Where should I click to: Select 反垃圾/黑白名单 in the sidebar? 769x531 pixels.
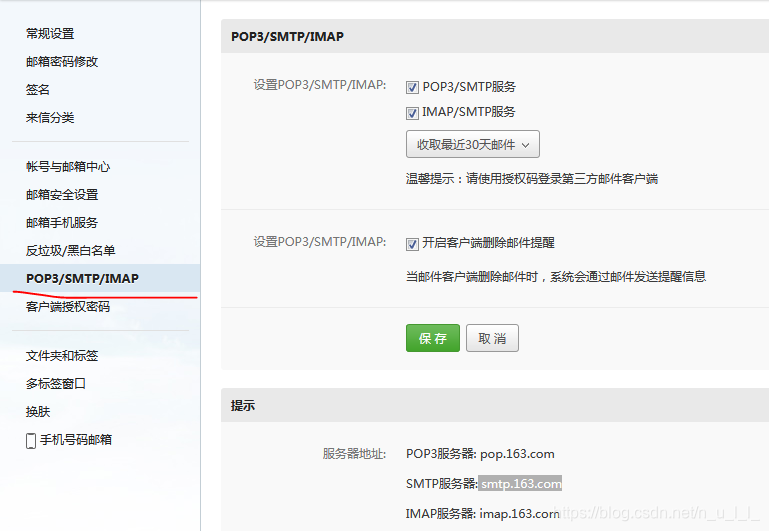70,251
